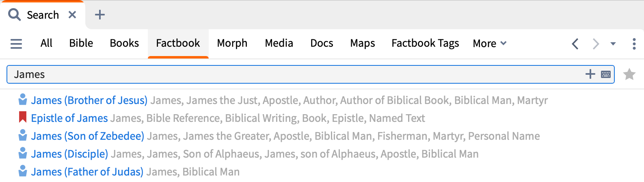Image resolution: width=644 pixels, height=182 pixels.
Task: Click the plus icon in search box
Action: pyautogui.click(x=590, y=74)
